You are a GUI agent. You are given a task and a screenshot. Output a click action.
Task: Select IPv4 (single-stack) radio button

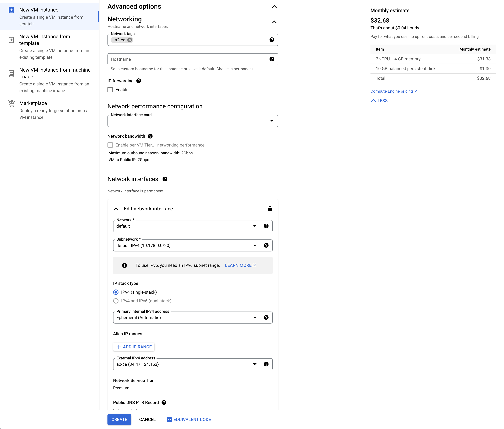pos(116,292)
